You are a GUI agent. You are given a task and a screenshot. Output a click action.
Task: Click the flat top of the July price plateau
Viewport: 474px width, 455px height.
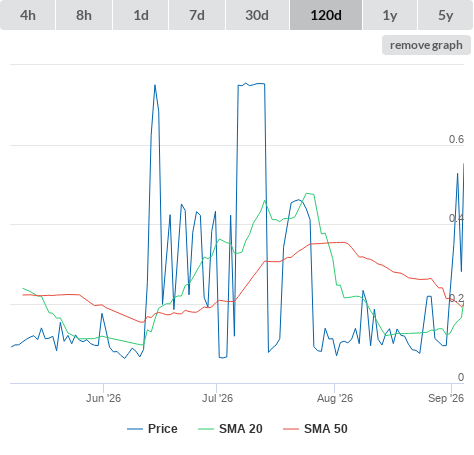tap(251, 84)
